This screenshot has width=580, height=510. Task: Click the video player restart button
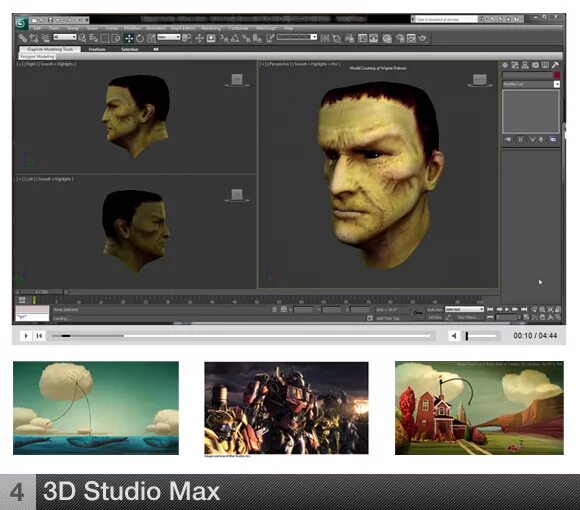39,336
